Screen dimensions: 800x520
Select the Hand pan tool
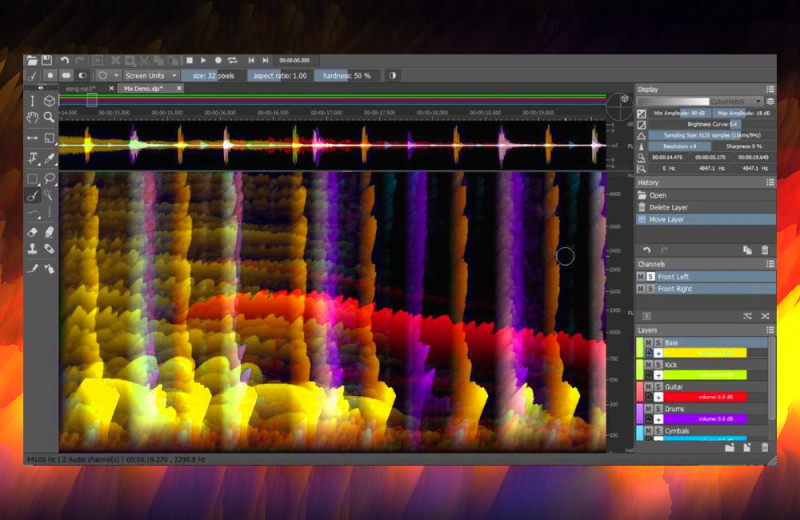(32, 119)
